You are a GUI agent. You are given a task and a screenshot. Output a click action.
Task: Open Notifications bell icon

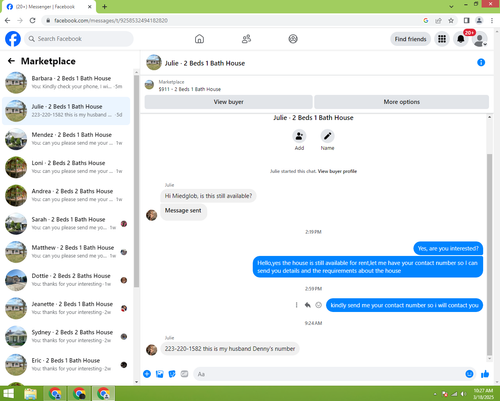[461, 39]
